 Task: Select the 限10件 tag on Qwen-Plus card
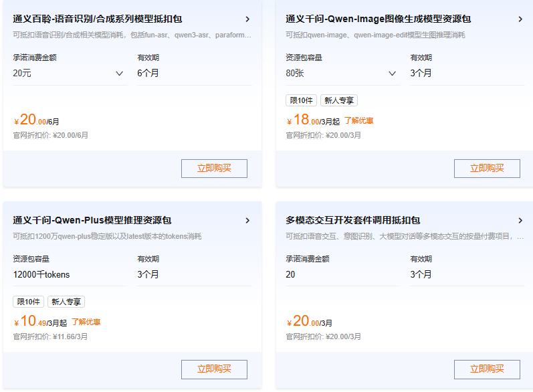click(29, 302)
